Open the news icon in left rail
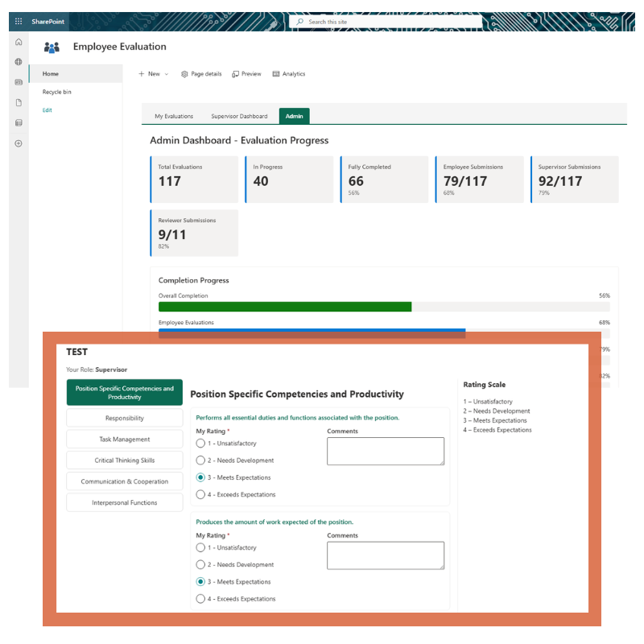Image resolution: width=644 pixels, height=644 pixels. coord(19,82)
